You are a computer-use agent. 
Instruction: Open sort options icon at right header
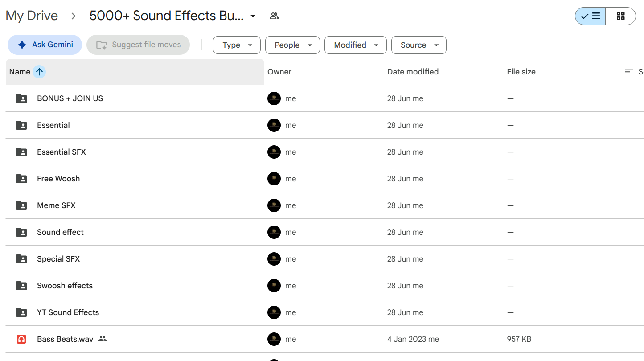[x=629, y=72]
